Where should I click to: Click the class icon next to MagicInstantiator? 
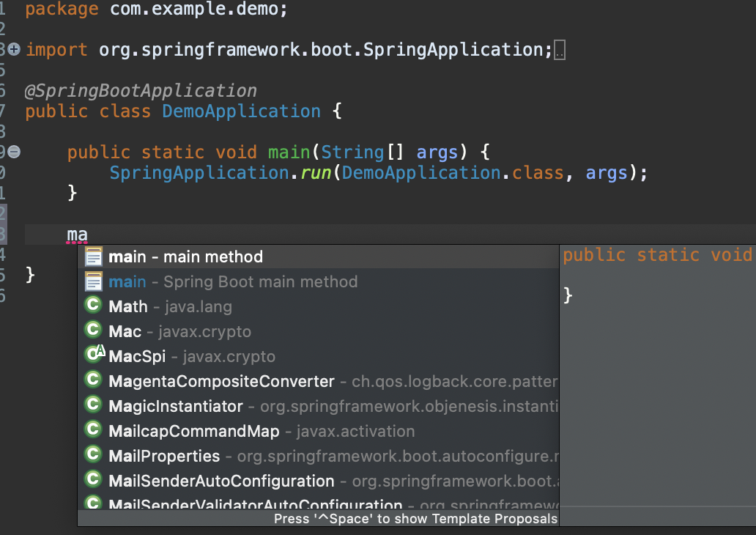point(93,405)
